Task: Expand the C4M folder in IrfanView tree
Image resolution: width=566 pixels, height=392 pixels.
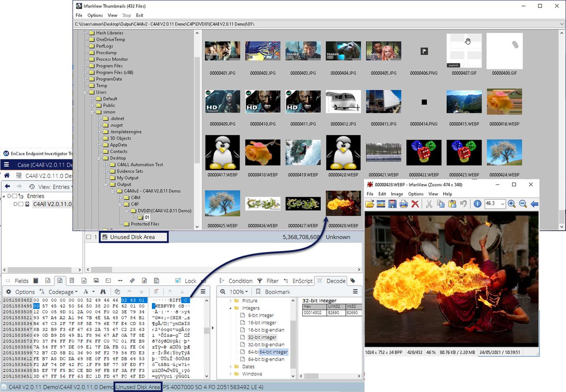Action: (x=120, y=198)
